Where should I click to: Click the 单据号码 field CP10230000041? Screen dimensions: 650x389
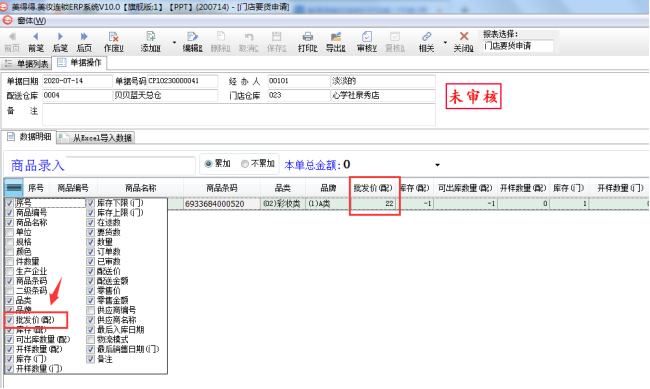point(182,81)
